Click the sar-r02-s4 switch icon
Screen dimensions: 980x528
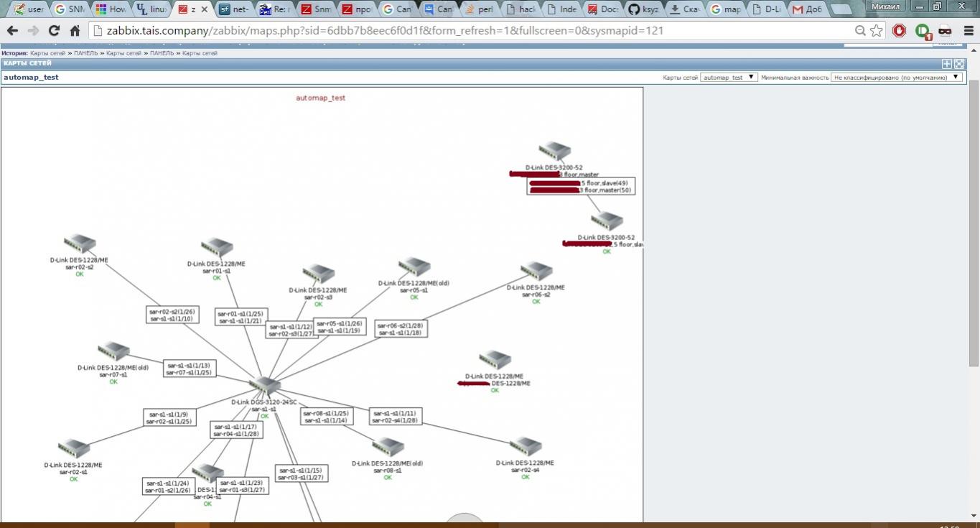pyautogui.click(x=526, y=447)
